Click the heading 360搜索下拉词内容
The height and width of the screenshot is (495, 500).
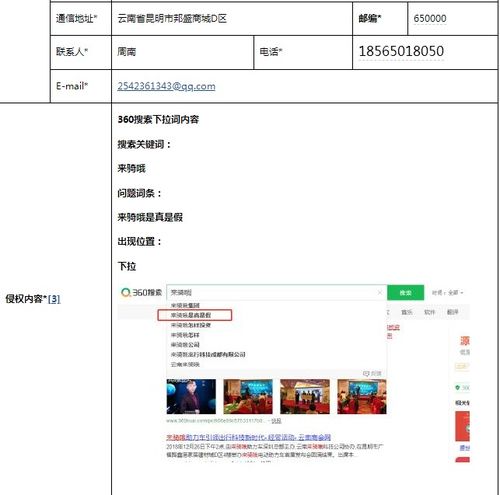158,119
